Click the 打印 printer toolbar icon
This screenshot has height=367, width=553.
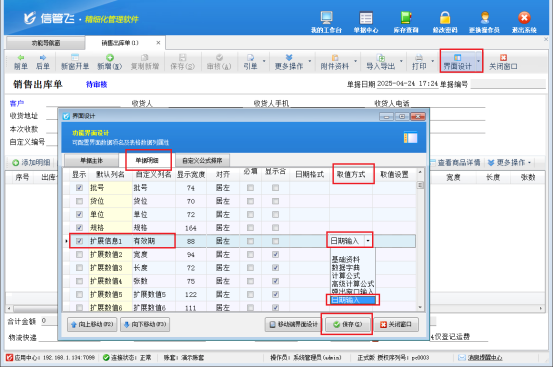click(x=419, y=57)
